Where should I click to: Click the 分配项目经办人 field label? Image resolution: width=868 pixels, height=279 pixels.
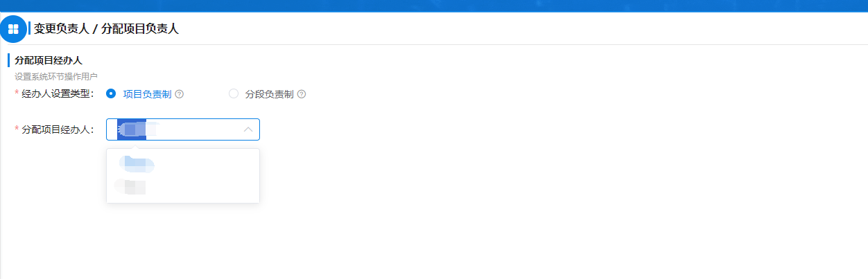[54, 129]
